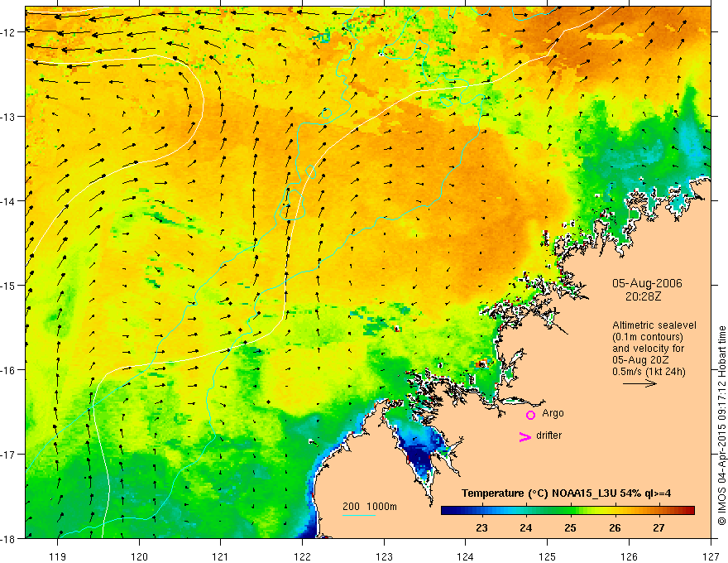The width and height of the screenshot is (728, 563).
Task: Click the longitude 119 axis label
Action: point(58,556)
